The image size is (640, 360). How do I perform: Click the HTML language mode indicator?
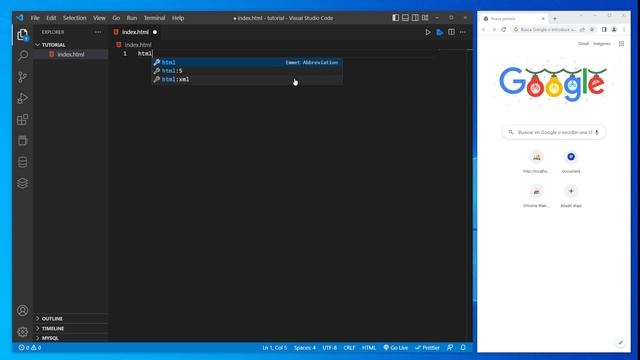369,348
